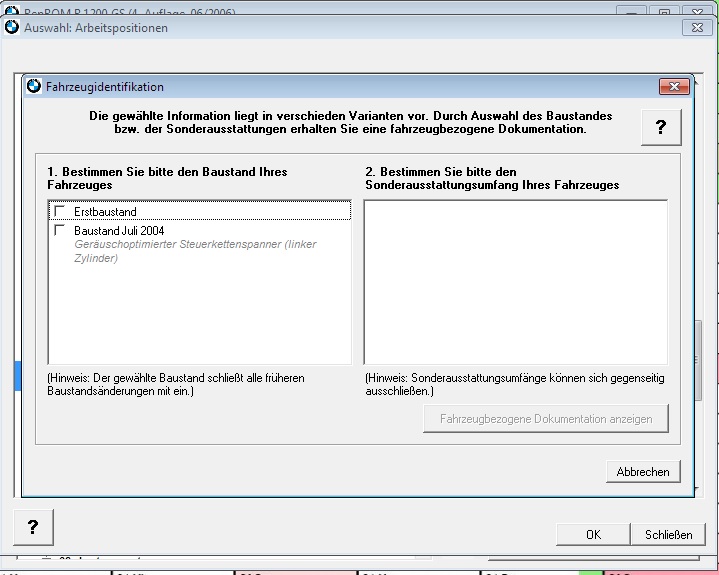Click the bottom-left question mark help button

tap(33, 527)
